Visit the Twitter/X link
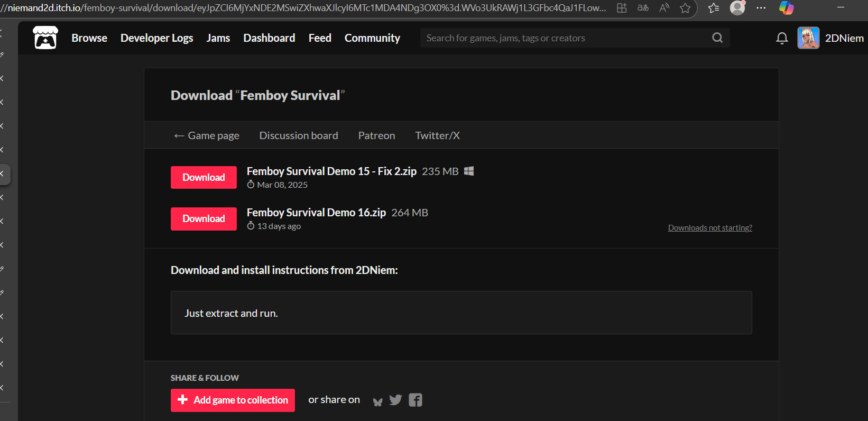This screenshot has height=421, width=868. pos(437,135)
